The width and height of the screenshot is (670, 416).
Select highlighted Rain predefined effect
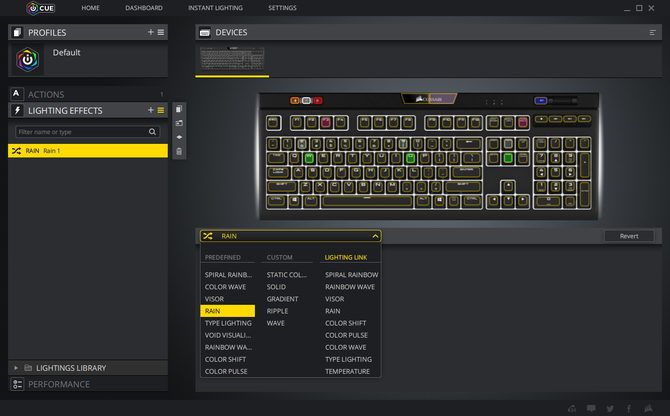[228, 311]
